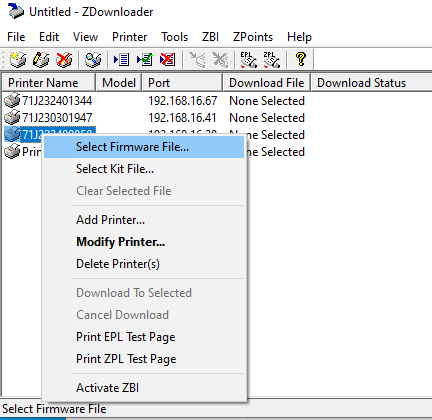
Task: Open the View menu
Action: click(85, 37)
